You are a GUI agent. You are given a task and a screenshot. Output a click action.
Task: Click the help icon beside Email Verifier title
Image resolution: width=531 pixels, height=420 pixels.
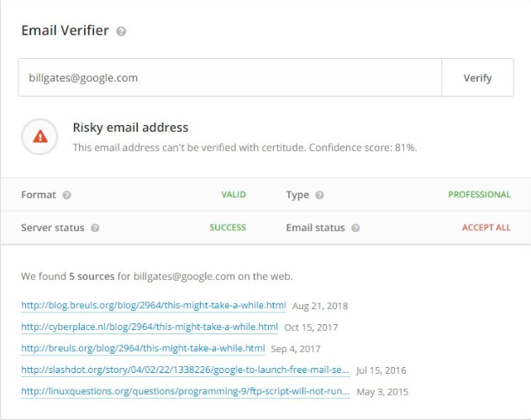coord(121,31)
